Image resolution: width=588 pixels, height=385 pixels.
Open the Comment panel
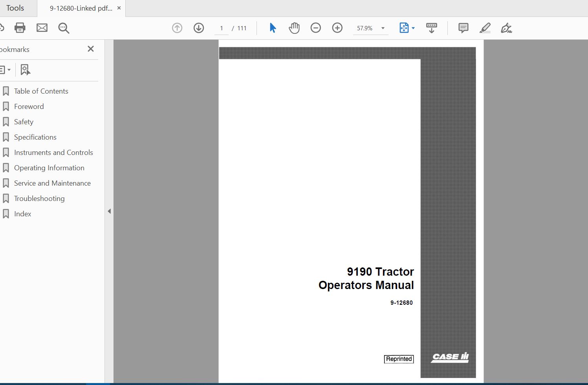[463, 28]
